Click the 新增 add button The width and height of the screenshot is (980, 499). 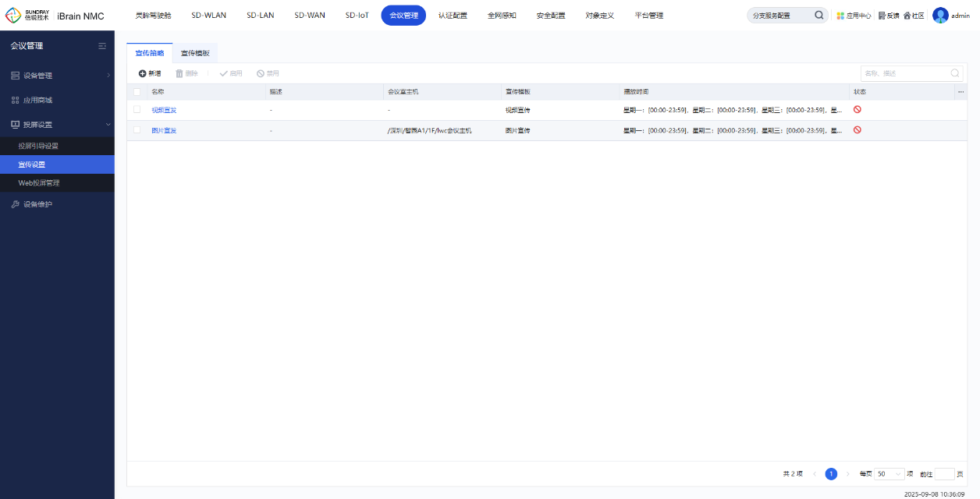coord(150,73)
